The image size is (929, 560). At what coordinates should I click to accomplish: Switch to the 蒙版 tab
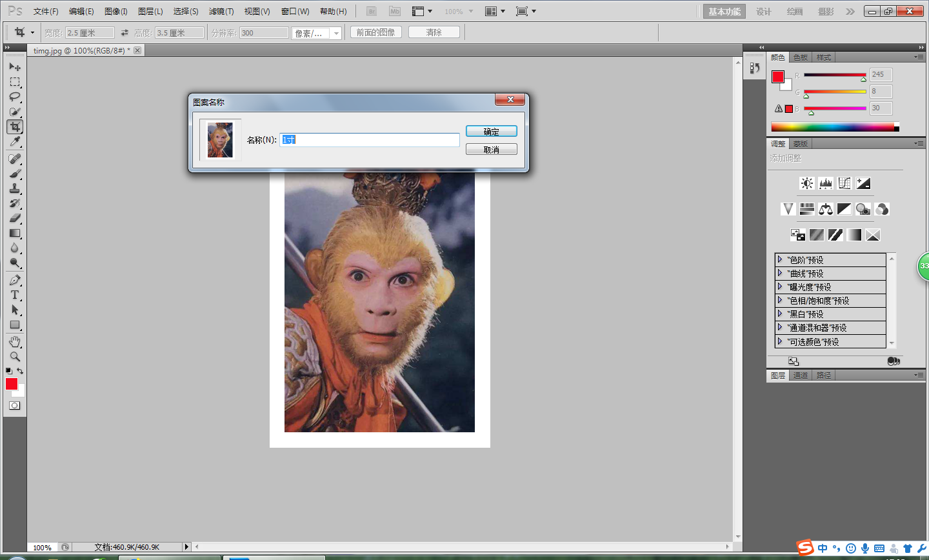tap(801, 144)
